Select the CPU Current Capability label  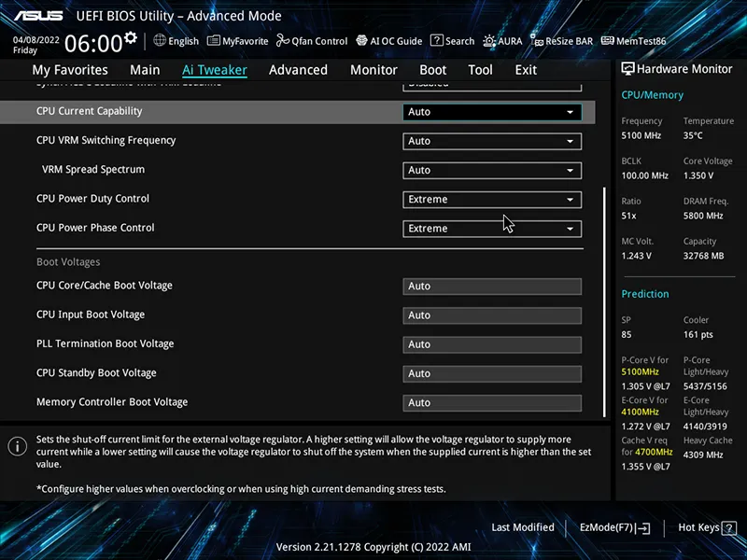pos(89,111)
